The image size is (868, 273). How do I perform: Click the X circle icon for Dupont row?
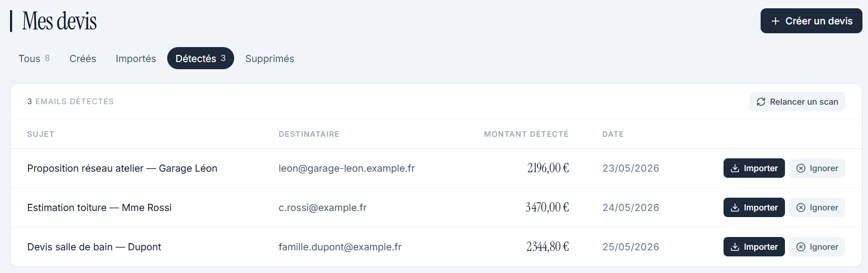[800, 247]
